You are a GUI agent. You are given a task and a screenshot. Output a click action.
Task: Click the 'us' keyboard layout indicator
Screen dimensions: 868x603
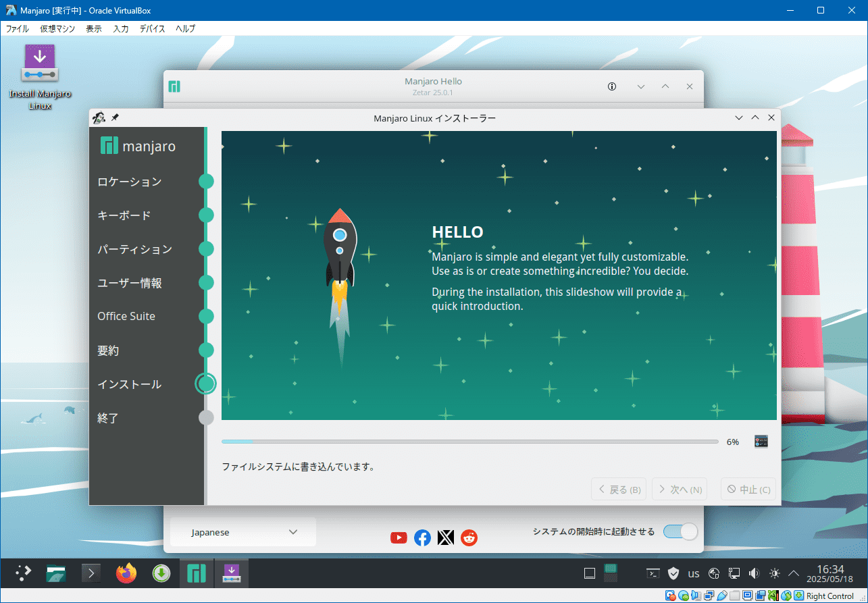pyautogui.click(x=694, y=574)
